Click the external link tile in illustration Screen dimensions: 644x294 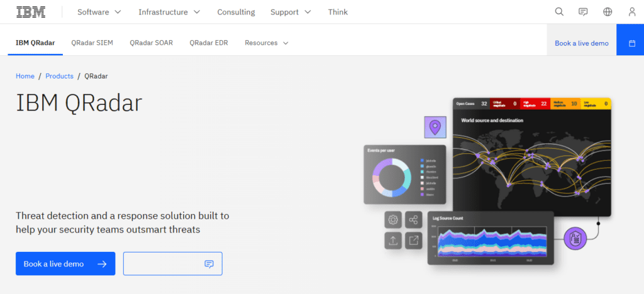414,241
